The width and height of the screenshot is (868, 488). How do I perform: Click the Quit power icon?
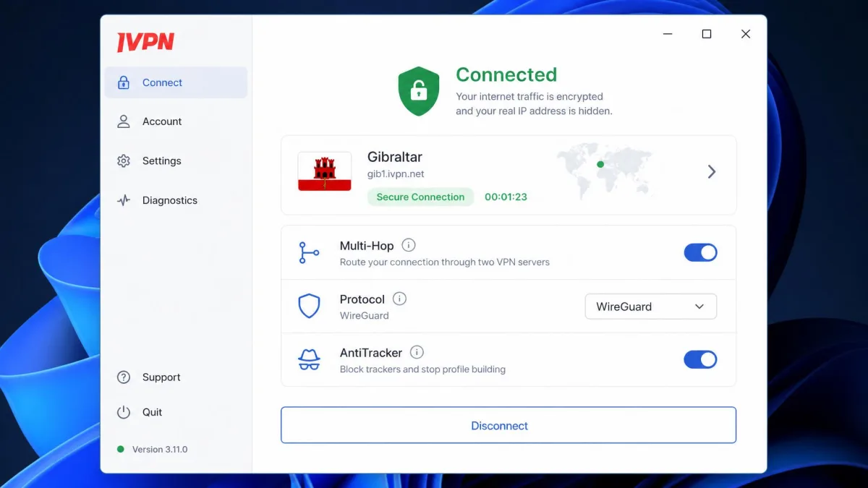pyautogui.click(x=124, y=412)
